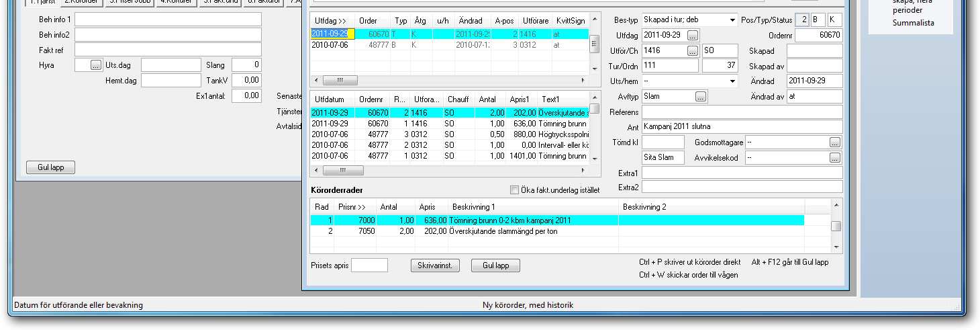980x330 pixels.
Task: Open the Utfdag date picker button
Action: tap(693, 35)
